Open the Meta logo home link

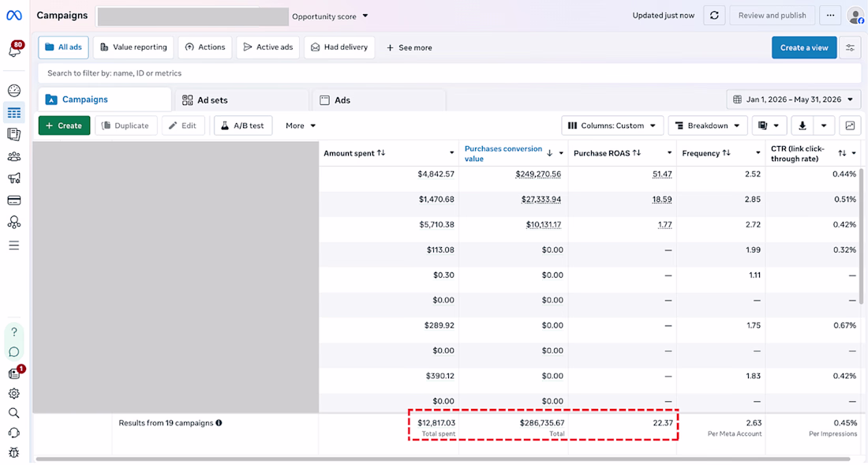(14, 16)
